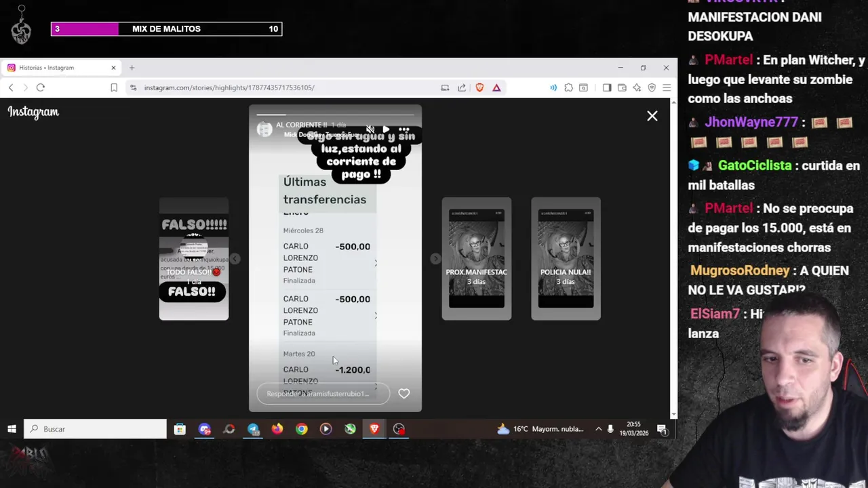Open Telegram from the taskbar
The height and width of the screenshot is (488, 868).
[253, 429]
